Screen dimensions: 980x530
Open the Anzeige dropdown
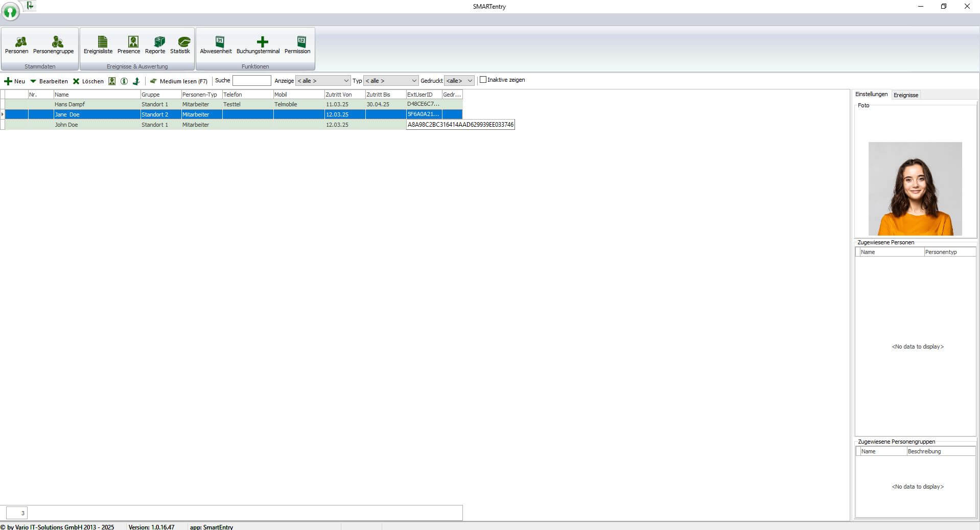pyautogui.click(x=322, y=80)
